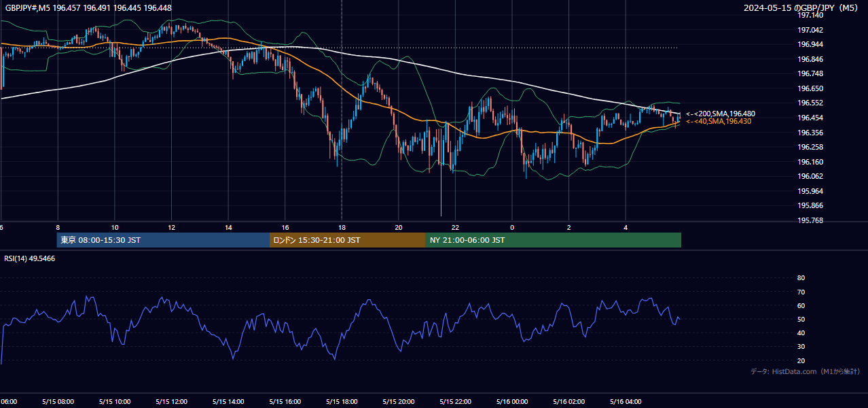The width and height of the screenshot is (868, 408).
Task: Click price axis label 196.062
Action: click(x=810, y=176)
